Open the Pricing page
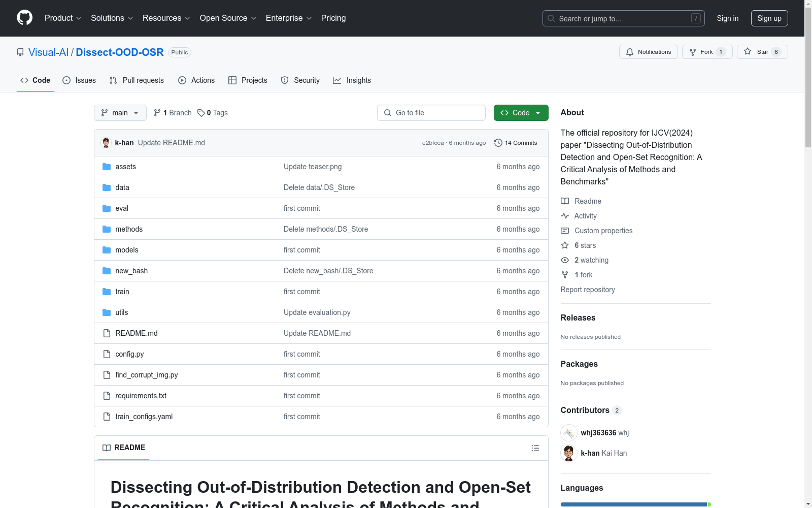The image size is (812, 508). [333, 18]
